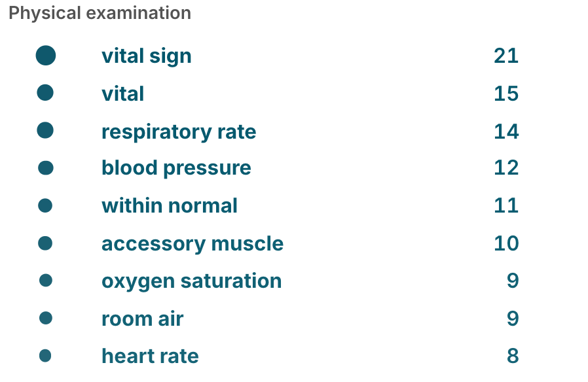Click the Physical examination heading
The image size is (588, 382).
[100, 12]
